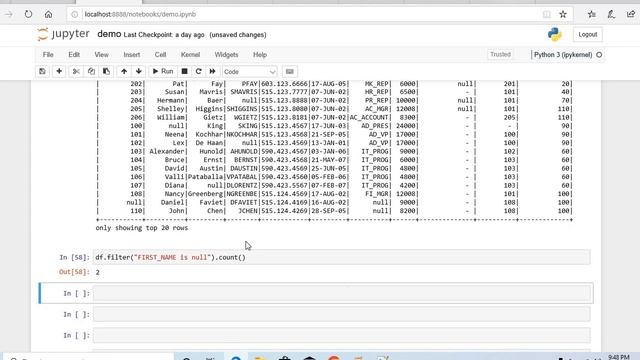This screenshot has width=640, height=360.
Task: Click the AC_ACCOUNT table cell
Action: click(369, 118)
